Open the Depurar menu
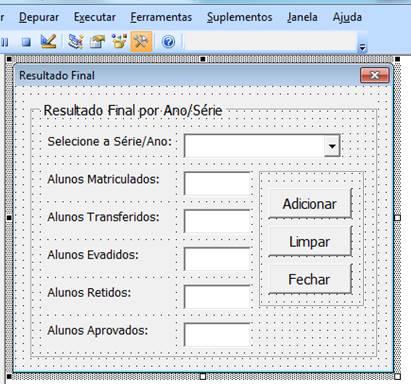Screen dimensions: 411x384 (39, 17)
